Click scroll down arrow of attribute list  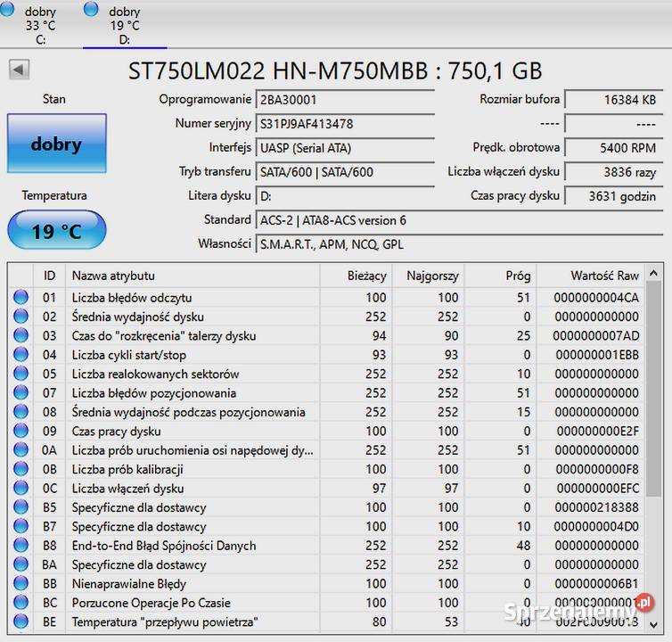click(653, 624)
